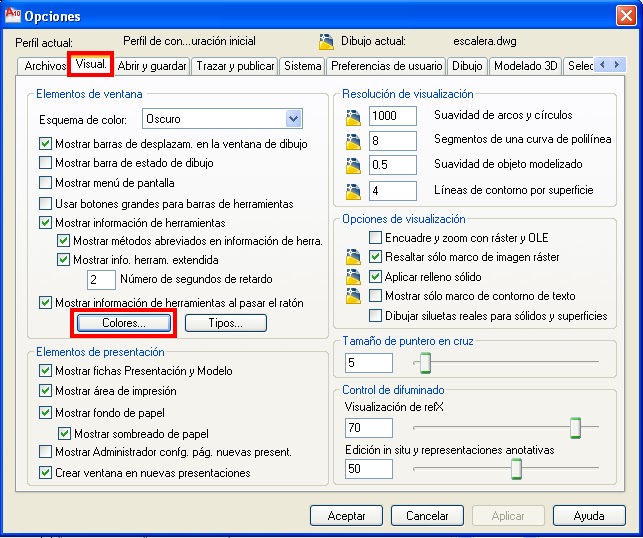Toggle Mostrar fondo de papel
643x538 pixels.
[x=45, y=413]
